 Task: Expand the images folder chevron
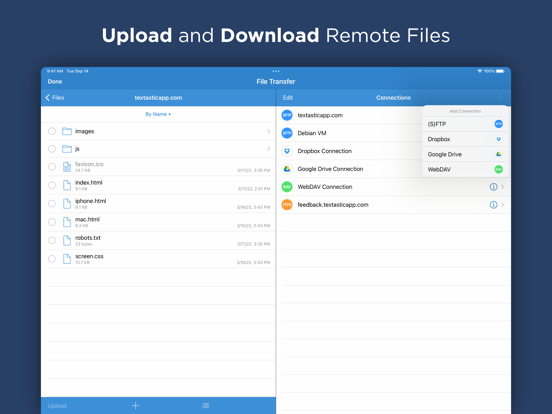click(x=269, y=131)
